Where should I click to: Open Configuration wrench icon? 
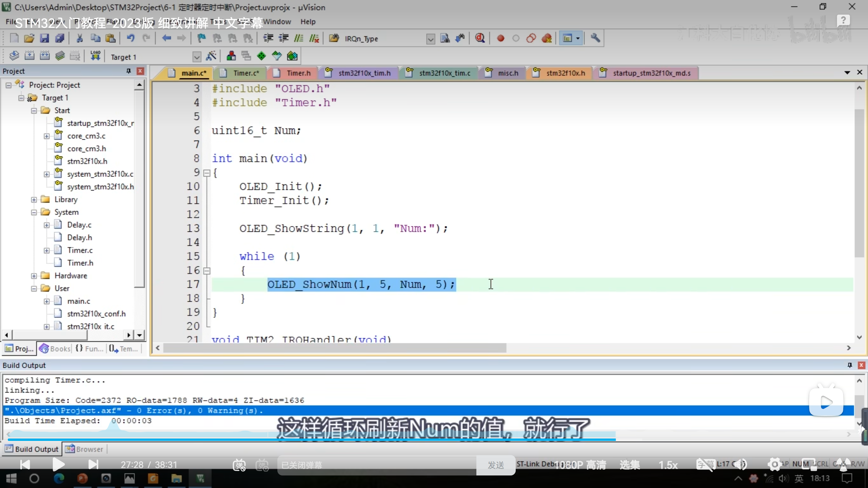(595, 38)
